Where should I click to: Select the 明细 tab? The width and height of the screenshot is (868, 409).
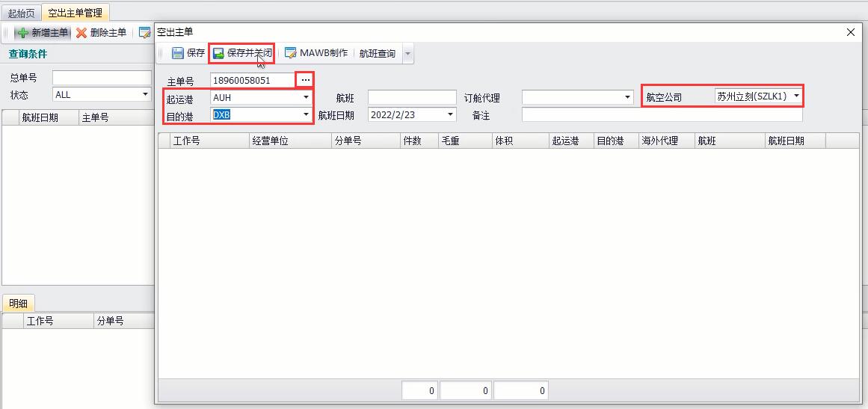pyautogui.click(x=18, y=304)
